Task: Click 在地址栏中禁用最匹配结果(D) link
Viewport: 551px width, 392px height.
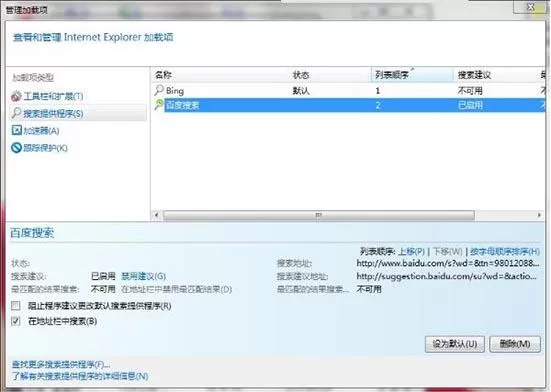Action: pos(176,289)
